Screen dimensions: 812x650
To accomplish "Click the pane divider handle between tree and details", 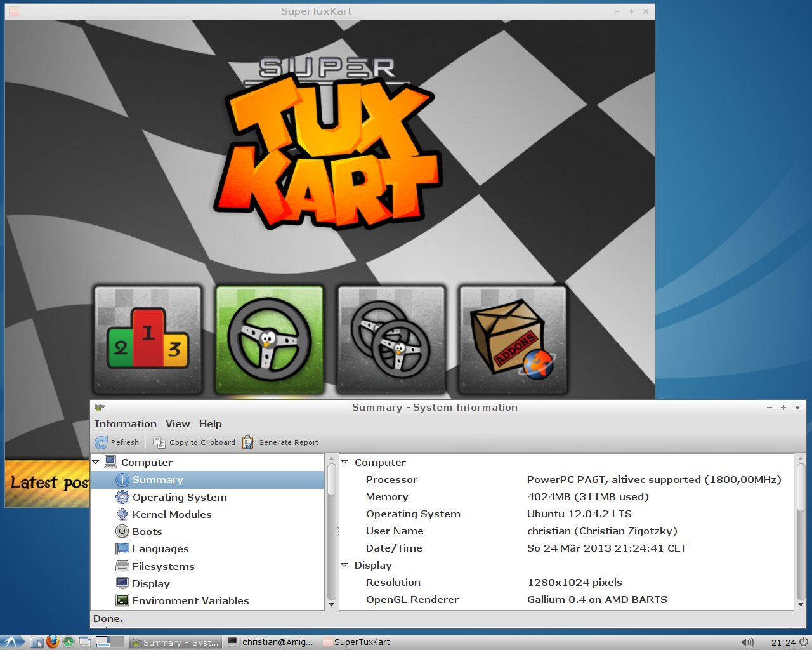I will (337, 532).
